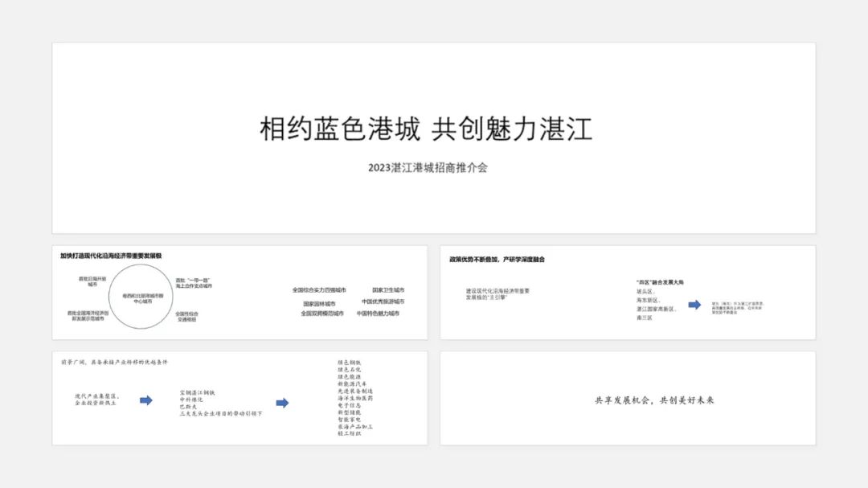The image size is (868, 488).
Task: Select 智能家电 in the industry list
Action: tap(350, 420)
